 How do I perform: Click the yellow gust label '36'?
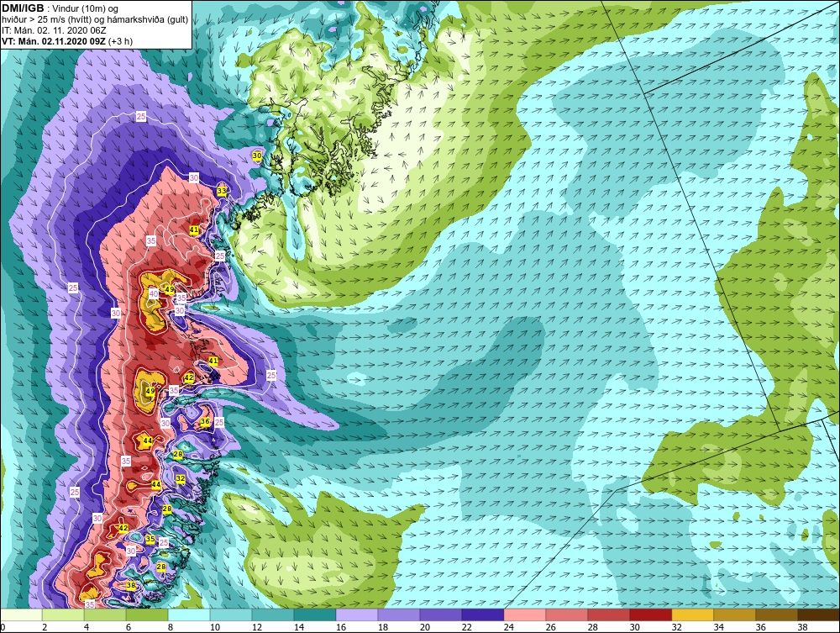205,422
